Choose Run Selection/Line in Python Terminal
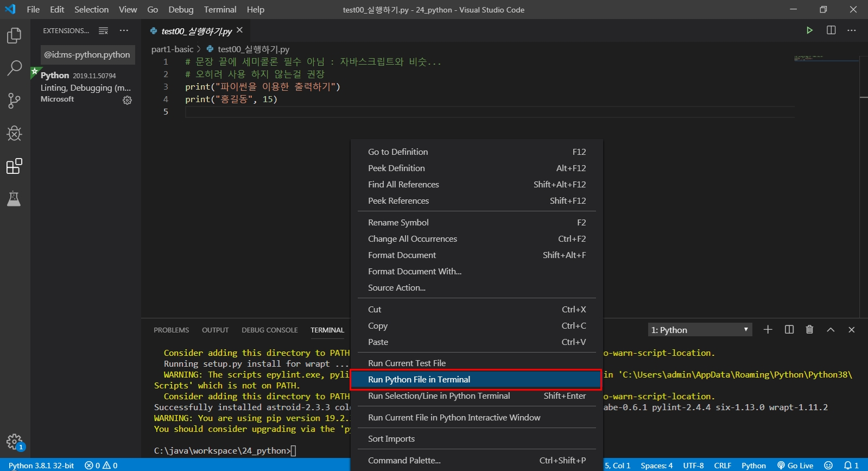This screenshot has height=471, width=868. [477, 396]
